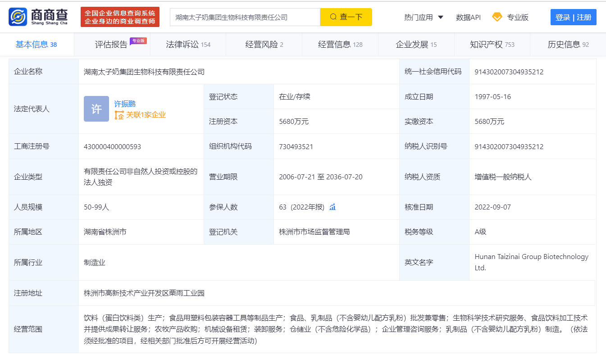Screen dimensions: 606x364
Task: Click the English name Hunan Taizinai Group Biotechnology
Action: pos(532,262)
